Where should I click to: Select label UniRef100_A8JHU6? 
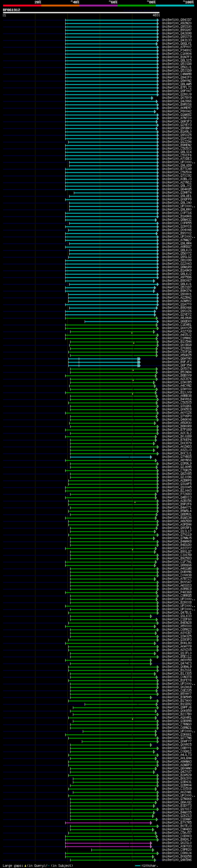tap(177, 318)
